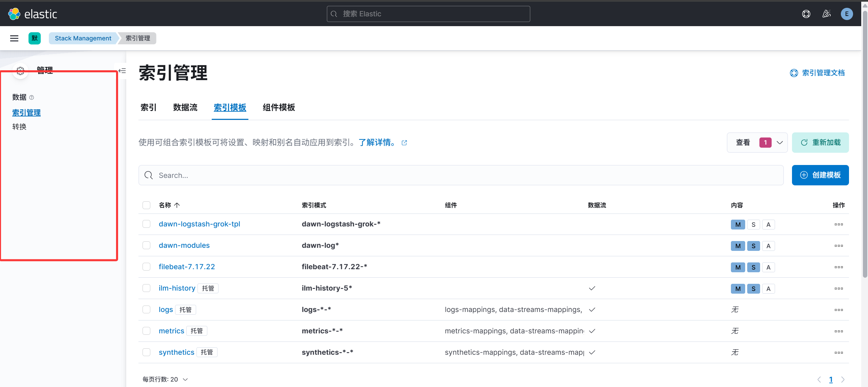Open actions menu for logs row

tap(839, 310)
